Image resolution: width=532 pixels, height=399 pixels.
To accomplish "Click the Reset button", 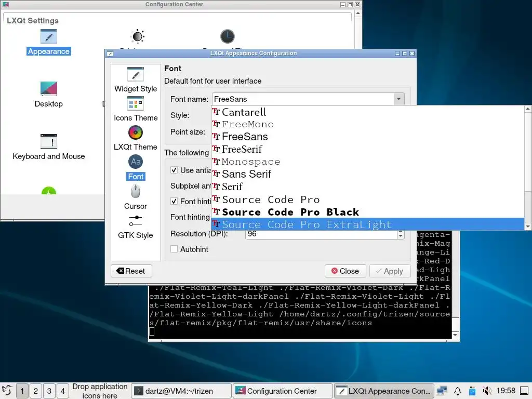I will click(x=131, y=271).
